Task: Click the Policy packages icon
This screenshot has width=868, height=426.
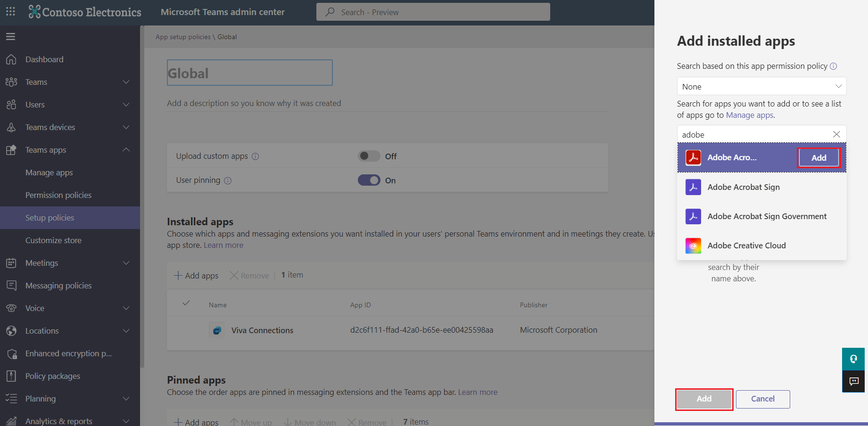Action: pos(11,376)
